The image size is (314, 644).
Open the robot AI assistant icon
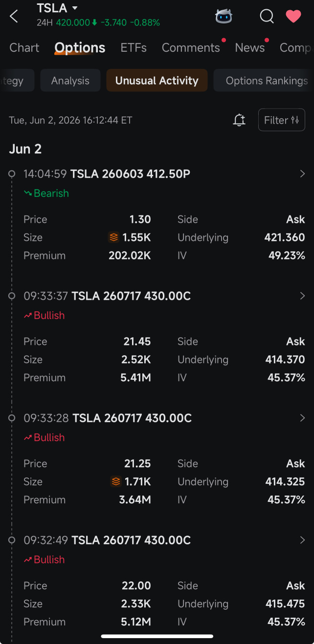(x=224, y=16)
